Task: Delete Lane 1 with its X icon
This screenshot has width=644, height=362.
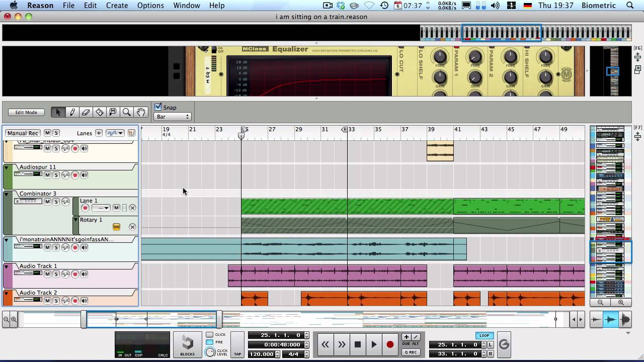Action: 132,208
